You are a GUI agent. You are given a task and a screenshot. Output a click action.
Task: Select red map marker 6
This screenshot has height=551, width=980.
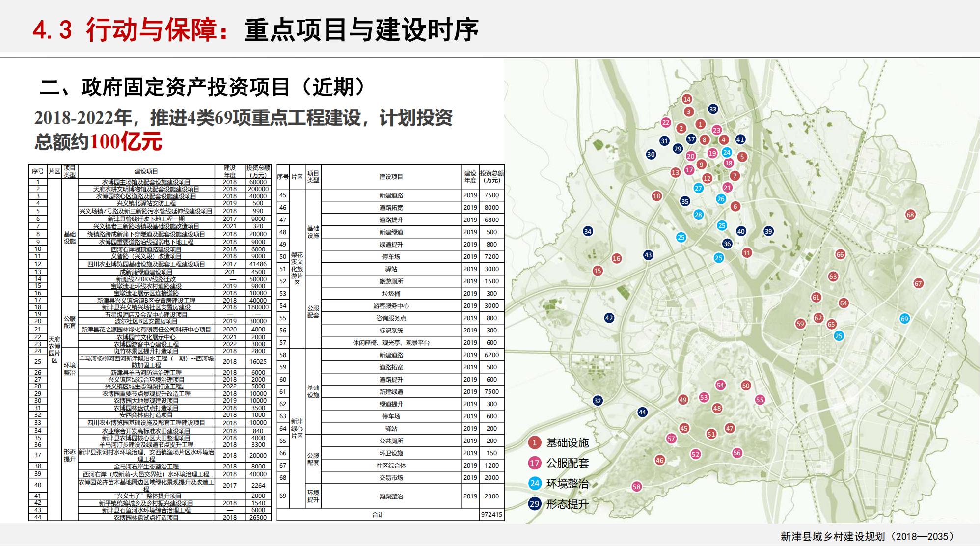pyautogui.click(x=735, y=206)
